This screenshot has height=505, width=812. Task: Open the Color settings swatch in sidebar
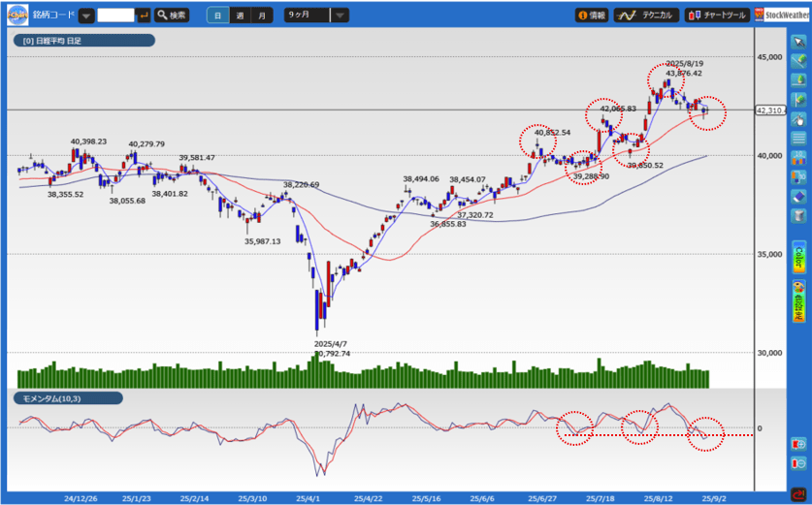798,255
